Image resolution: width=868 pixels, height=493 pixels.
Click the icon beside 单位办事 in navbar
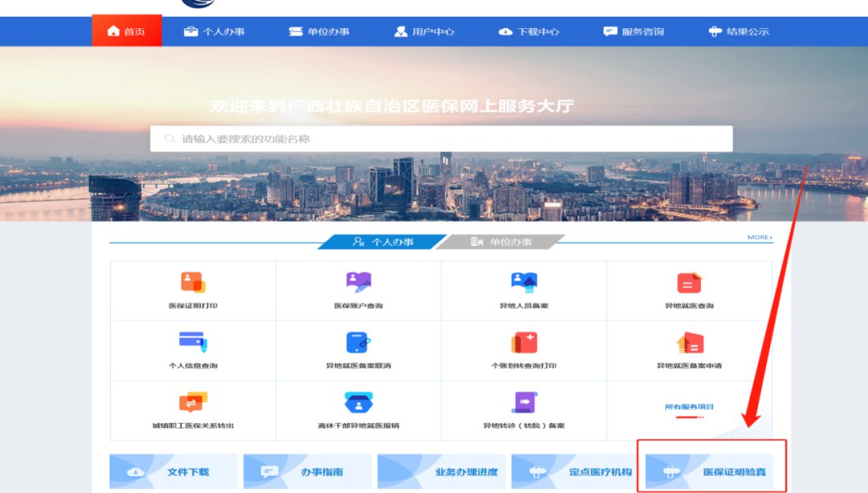pos(296,31)
